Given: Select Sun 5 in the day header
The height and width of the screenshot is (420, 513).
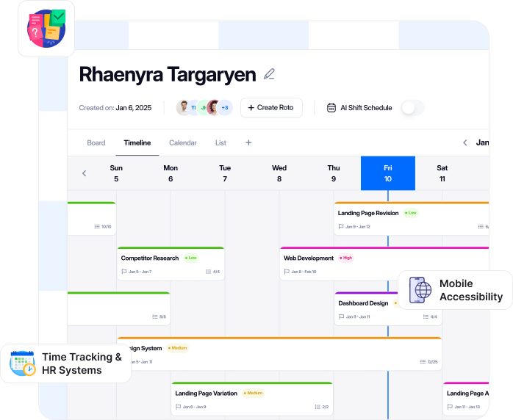Looking at the screenshot, I should tap(116, 173).
